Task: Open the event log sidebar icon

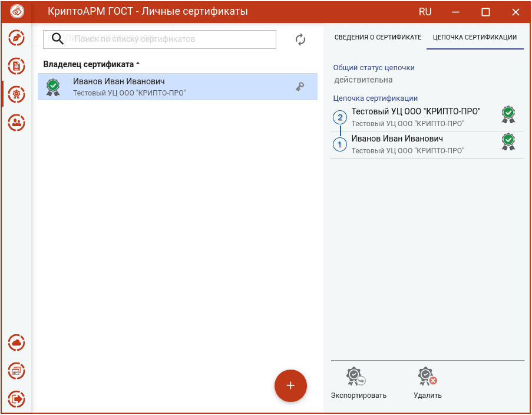Action: pyautogui.click(x=16, y=371)
